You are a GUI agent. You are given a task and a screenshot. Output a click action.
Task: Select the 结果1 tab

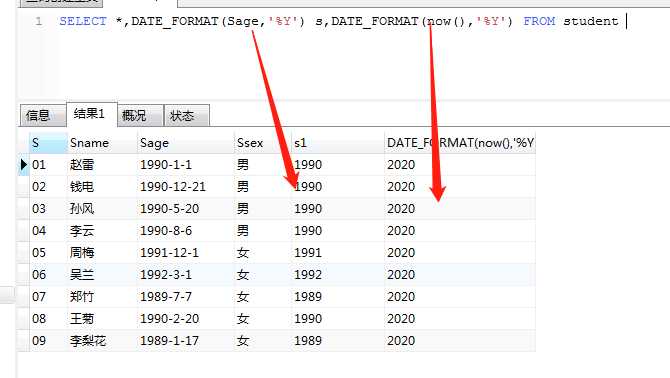(x=91, y=114)
